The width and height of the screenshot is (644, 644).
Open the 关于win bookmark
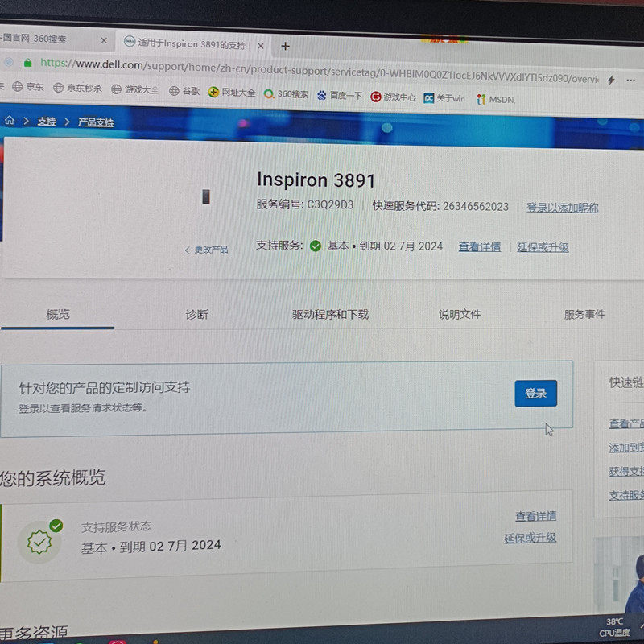(x=444, y=98)
